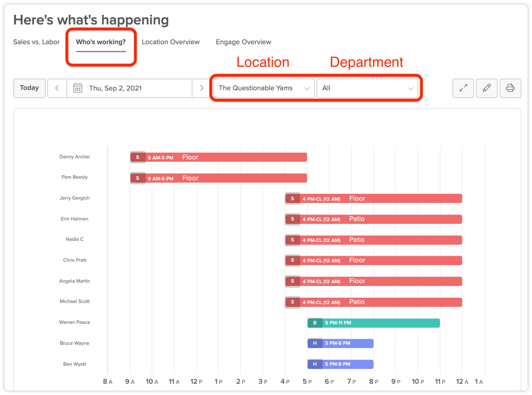Click the name Erin Hannon
The image size is (532, 395).
point(74,219)
